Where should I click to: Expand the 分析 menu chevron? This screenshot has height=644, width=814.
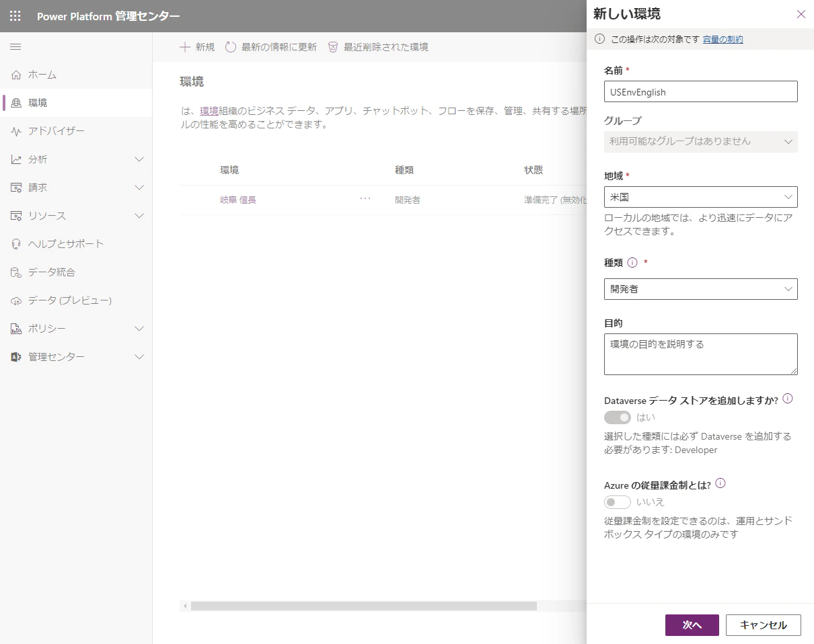139,159
